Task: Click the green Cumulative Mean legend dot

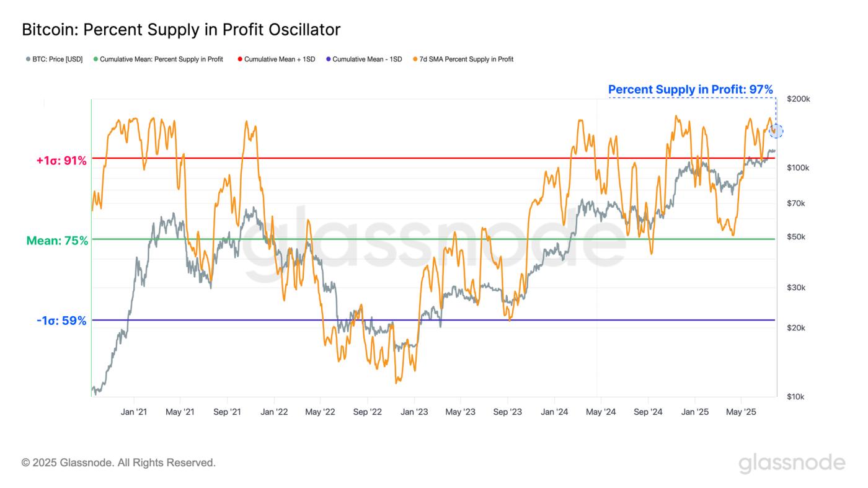Action: [95, 60]
